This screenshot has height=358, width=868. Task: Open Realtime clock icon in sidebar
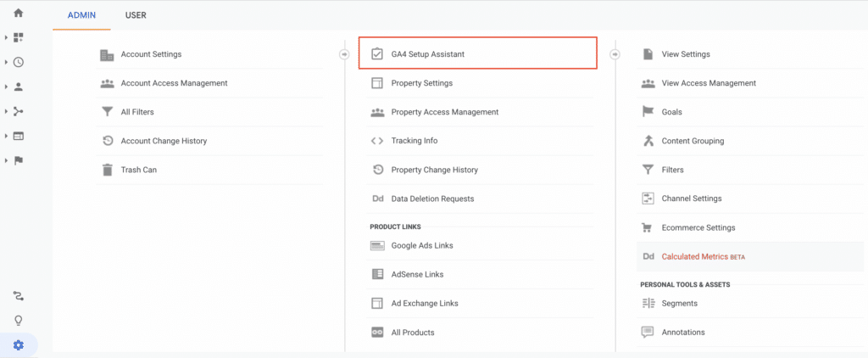(x=19, y=62)
